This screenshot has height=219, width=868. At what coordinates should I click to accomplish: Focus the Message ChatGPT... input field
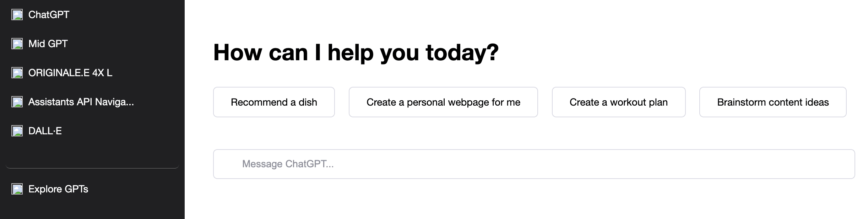click(x=534, y=164)
